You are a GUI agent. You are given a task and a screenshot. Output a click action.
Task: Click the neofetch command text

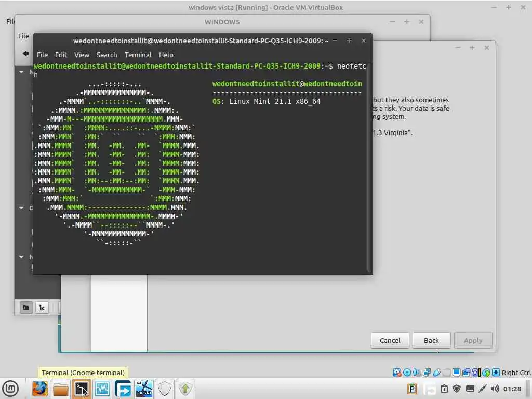click(x=352, y=66)
